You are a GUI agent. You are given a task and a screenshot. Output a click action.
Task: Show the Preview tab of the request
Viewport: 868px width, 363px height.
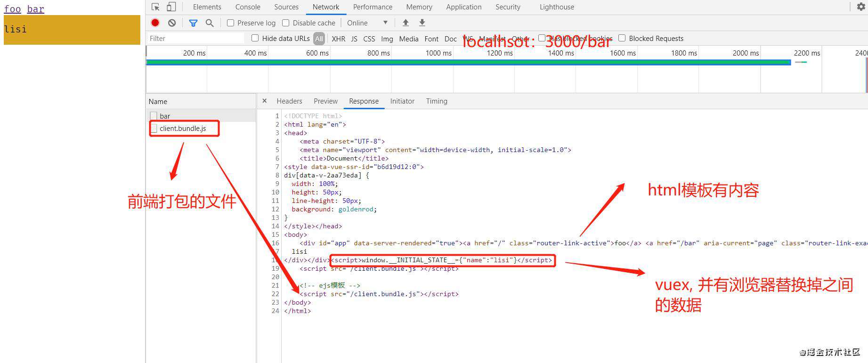pos(325,101)
